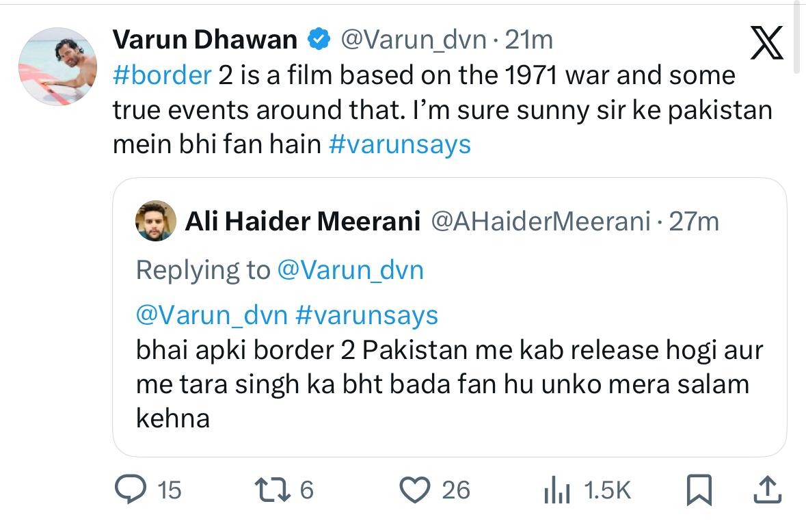The width and height of the screenshot is (806, 532).
Task: Click @Varun_dvn in the Replying to line
Action: click(351, 270)
